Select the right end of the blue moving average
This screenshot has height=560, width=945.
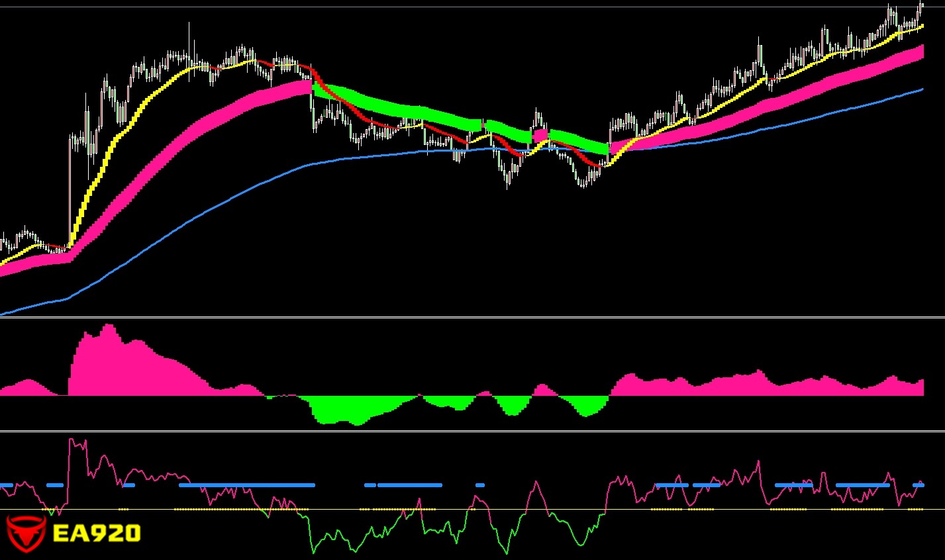tap(921, 89)
